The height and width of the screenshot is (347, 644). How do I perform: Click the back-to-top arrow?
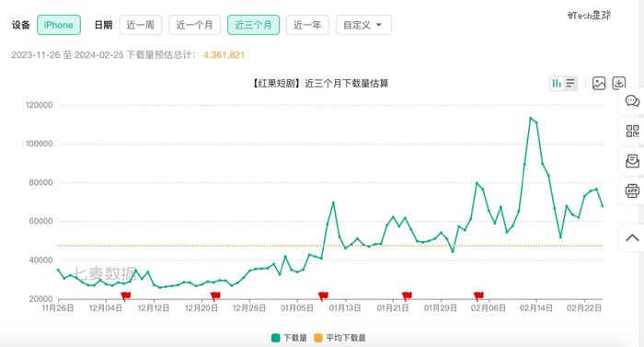(x=632, y=237)
